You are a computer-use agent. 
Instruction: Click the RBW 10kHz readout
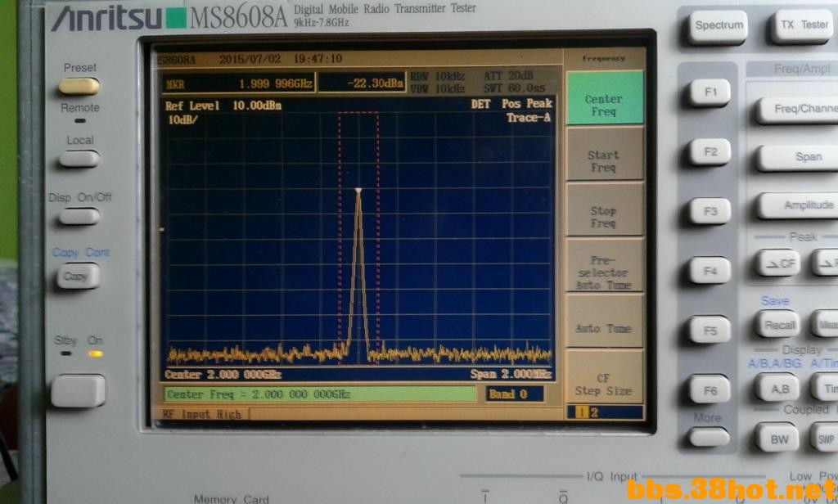[x=437, y=76]
